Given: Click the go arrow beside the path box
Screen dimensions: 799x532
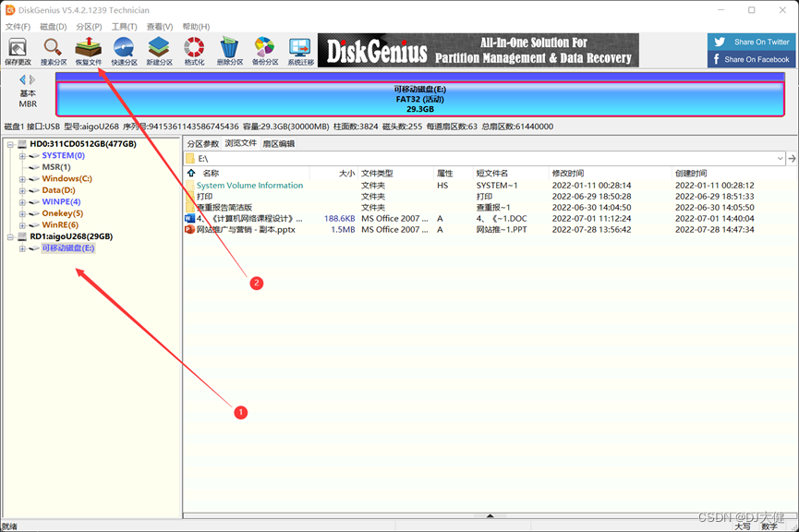Looking at the screenshot, I should pos(792,159).
